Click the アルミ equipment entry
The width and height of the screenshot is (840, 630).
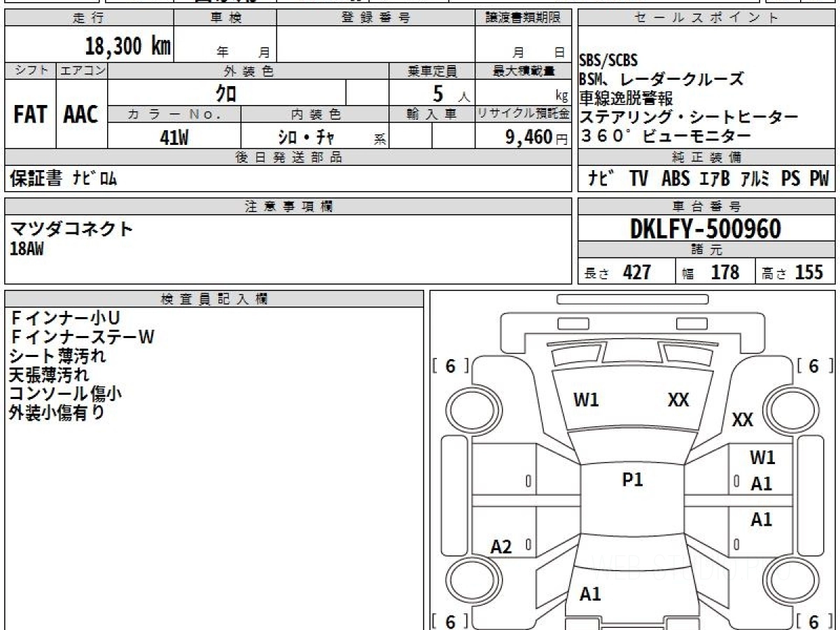(x=754, y=179)
